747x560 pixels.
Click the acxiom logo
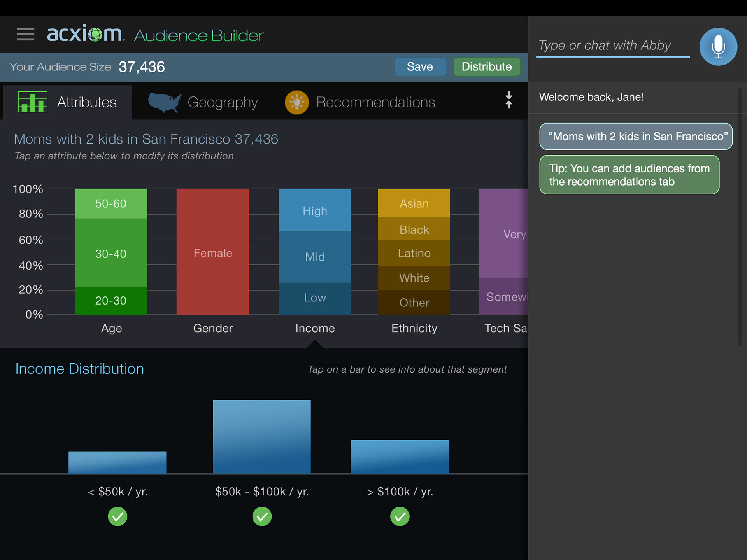[85, 34]
